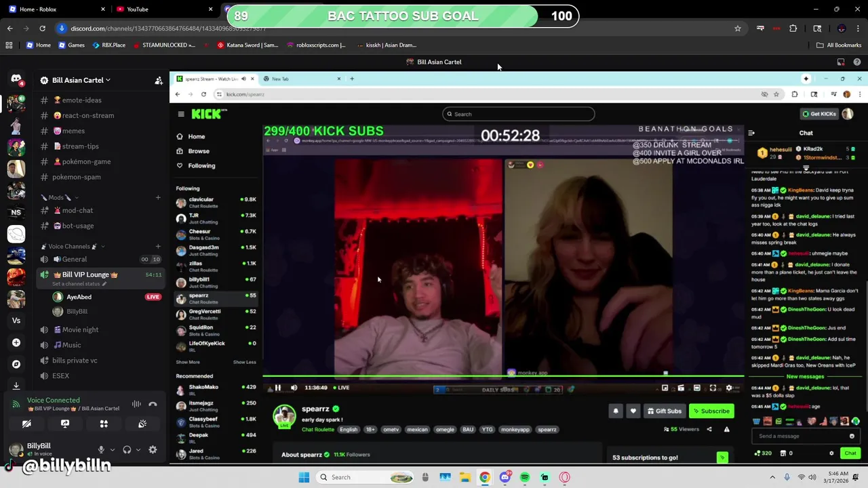
Task: Click the report warning triangle icon
Action: pos(727,429)
